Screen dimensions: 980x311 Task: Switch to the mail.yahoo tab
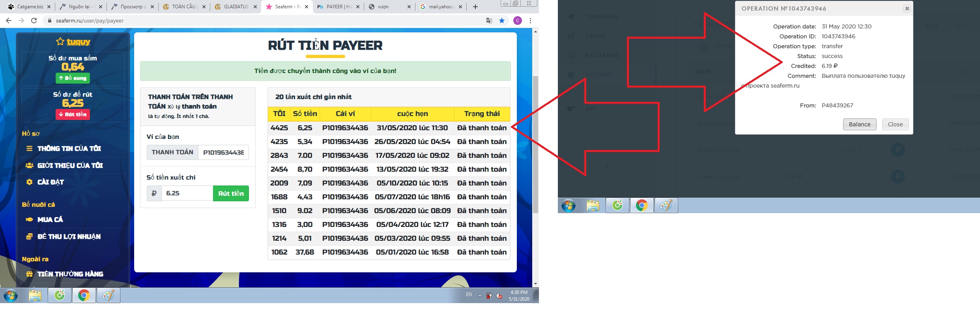(441, 7)
